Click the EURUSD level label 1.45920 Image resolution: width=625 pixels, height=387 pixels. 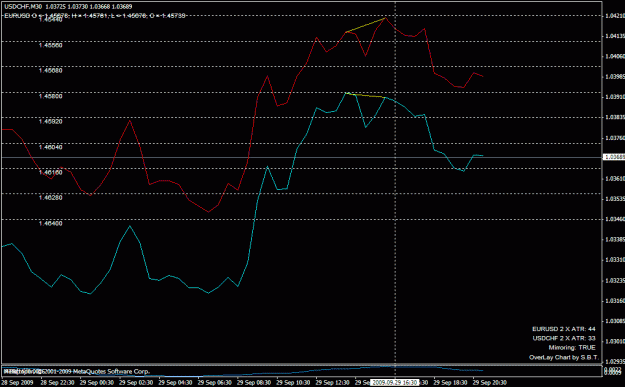pos(50,121)
